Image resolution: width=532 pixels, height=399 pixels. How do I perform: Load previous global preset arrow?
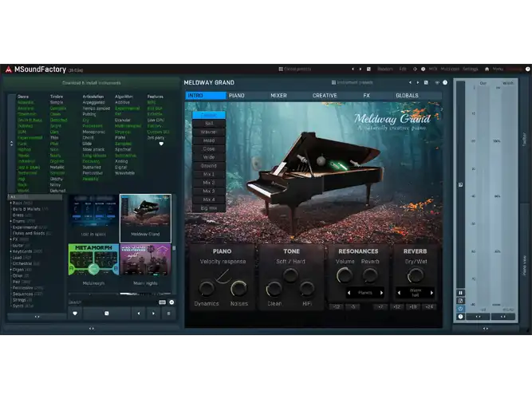(353, 69)
